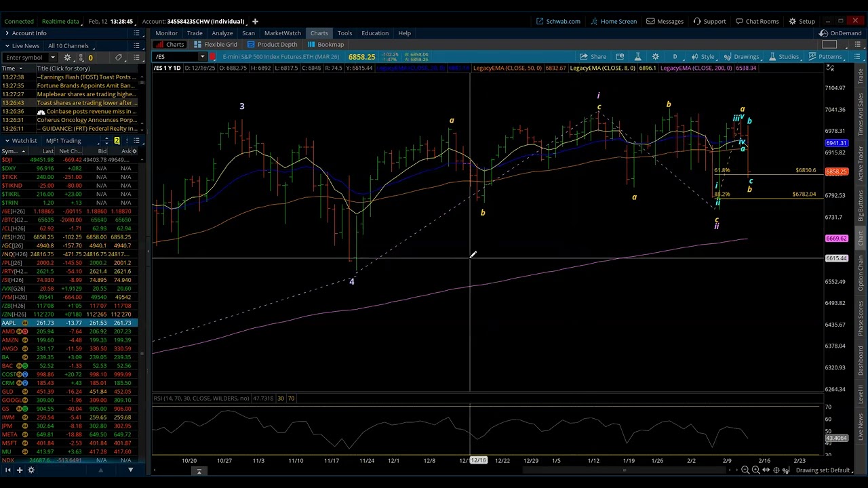Viewport: 868px width, 488px height.
Task: Add a gadget with bottom-left plus
Action: tap(20, 470)
